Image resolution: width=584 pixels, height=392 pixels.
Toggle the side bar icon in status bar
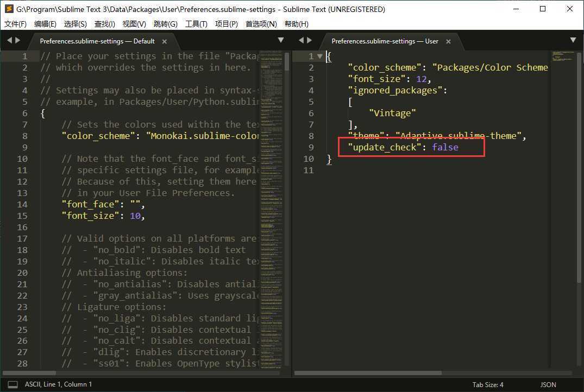[12, 384]
